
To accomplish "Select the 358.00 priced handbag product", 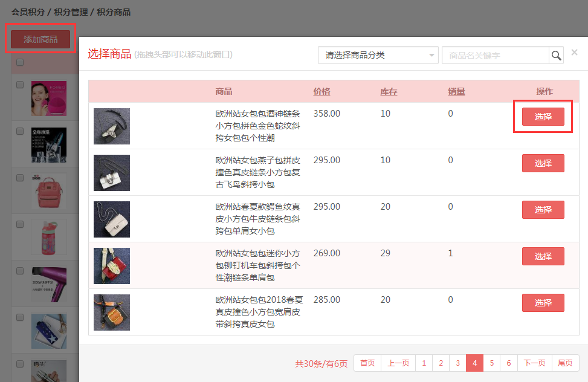I will (x=543, y=117).
